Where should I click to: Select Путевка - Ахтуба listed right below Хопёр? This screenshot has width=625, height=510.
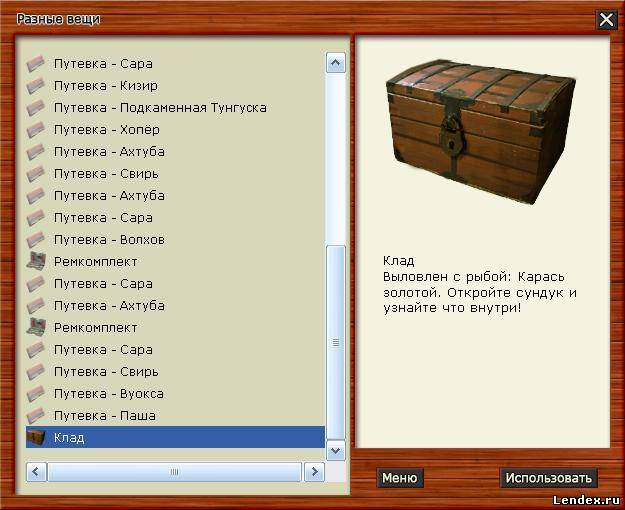175,152
